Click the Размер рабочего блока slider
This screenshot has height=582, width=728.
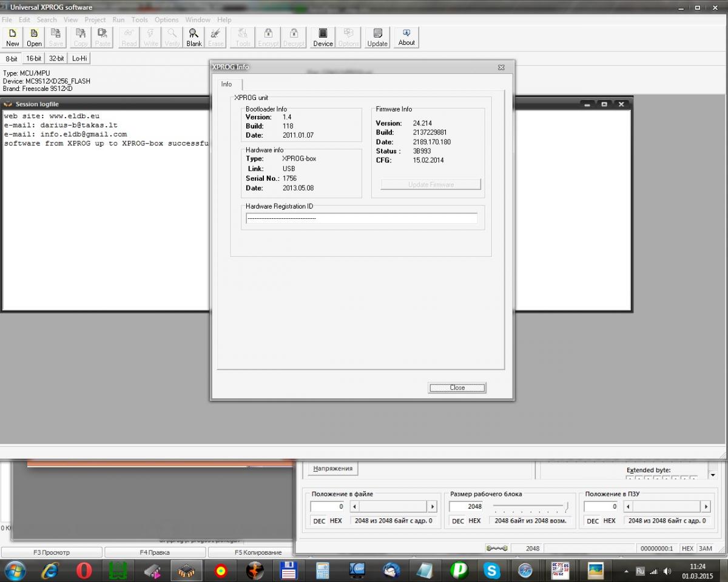pyautogui.click(x=530, y=506)
